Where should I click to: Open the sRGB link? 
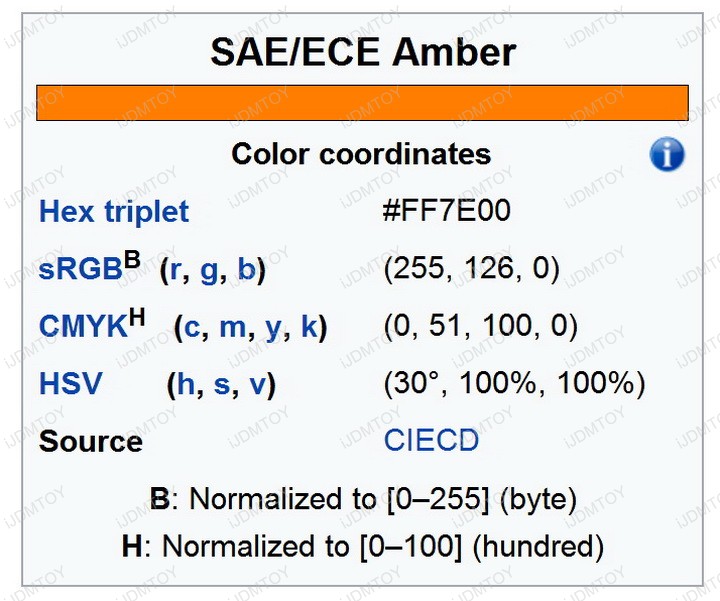tap(80, 269)
